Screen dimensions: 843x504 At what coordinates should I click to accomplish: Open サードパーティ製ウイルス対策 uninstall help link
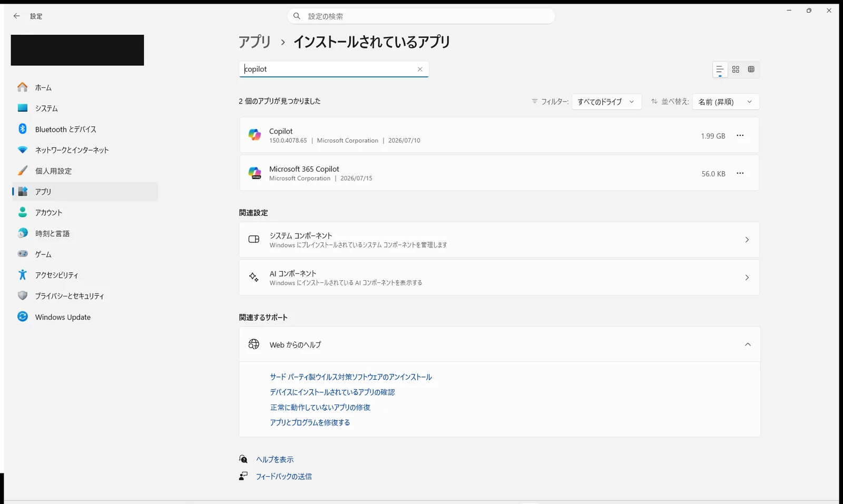pyautogui.click(x=351, y=377)
